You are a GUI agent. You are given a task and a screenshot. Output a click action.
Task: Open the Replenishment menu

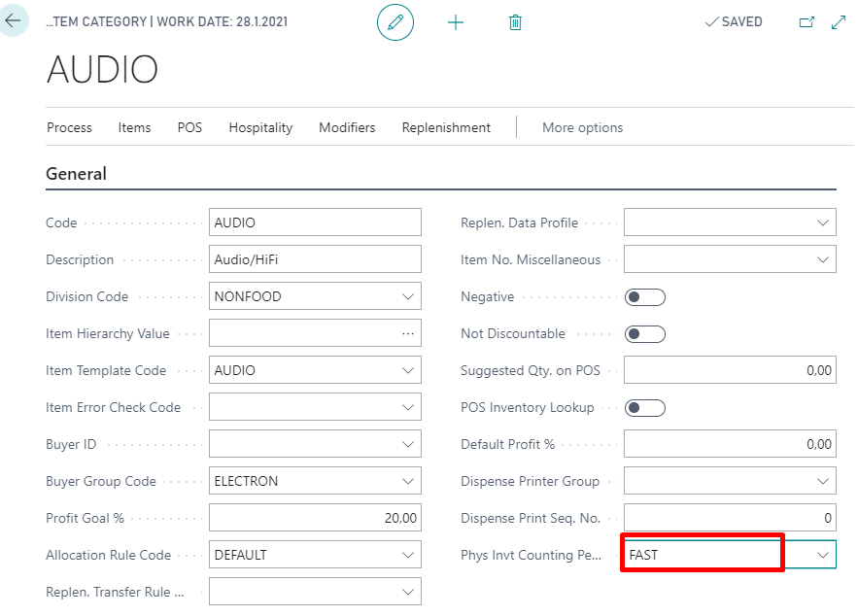coord(446,127)
